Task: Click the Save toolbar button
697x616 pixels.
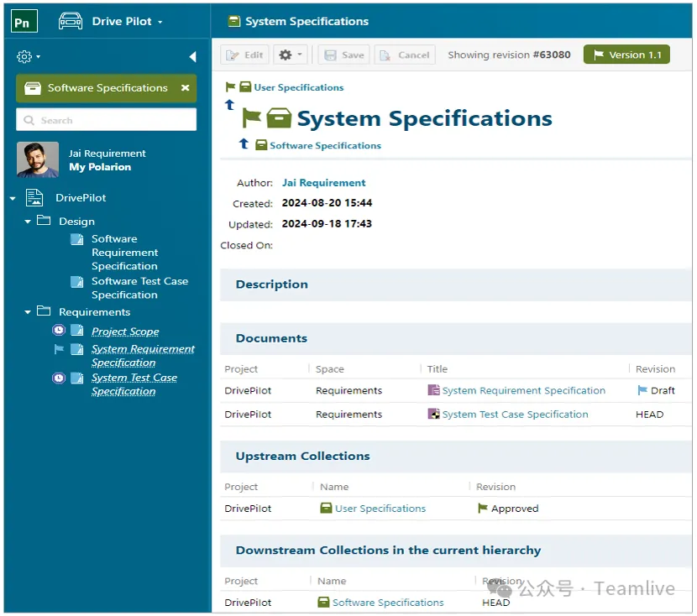Action: 343,55
